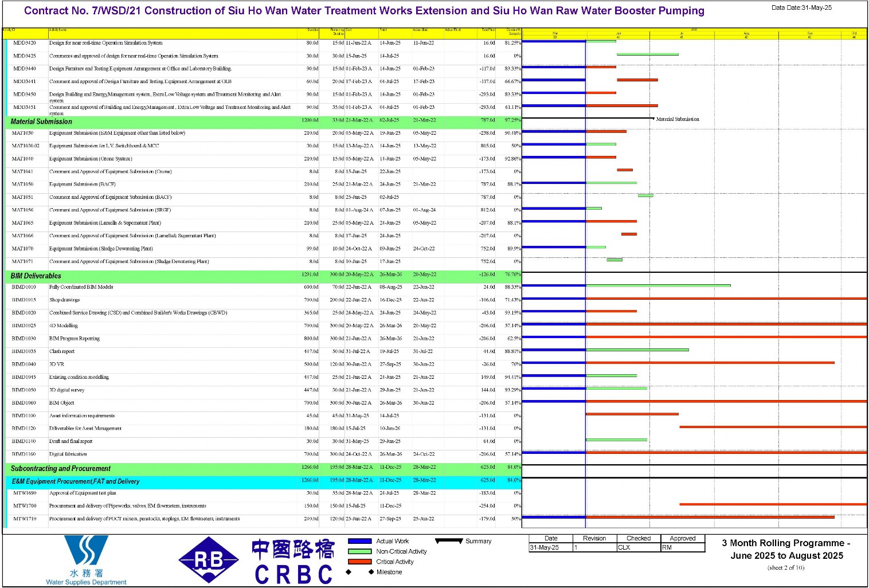Select the 'Asset information requirements' activity name

[x=82, y=415]
